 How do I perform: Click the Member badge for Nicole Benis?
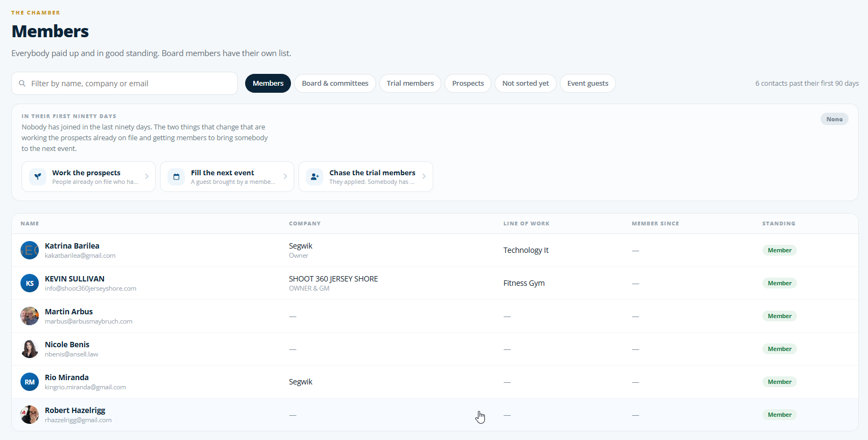pyautogui.click(x=779, y=349)
